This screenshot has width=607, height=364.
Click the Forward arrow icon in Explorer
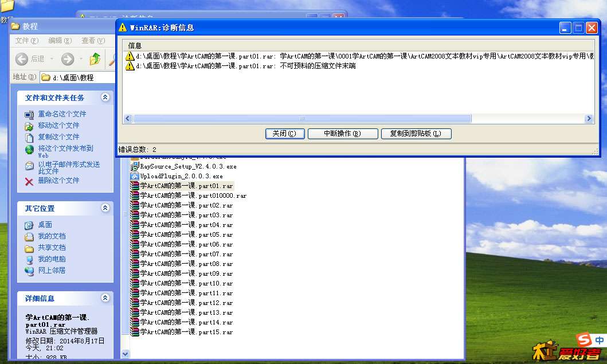68,59
